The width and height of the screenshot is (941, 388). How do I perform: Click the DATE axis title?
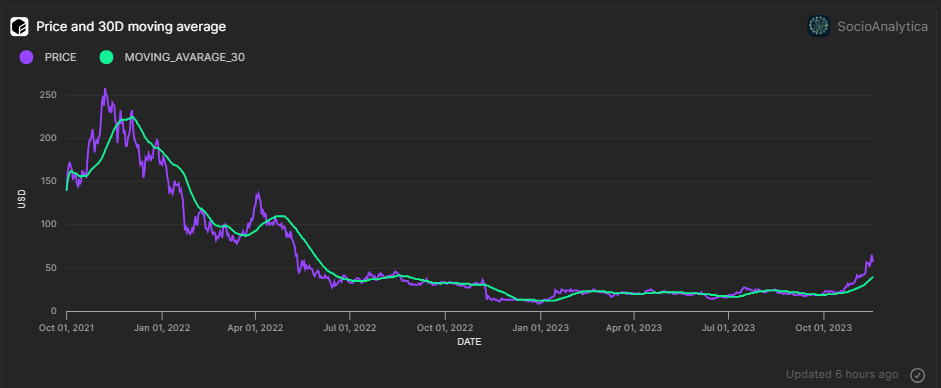point(469,342)
